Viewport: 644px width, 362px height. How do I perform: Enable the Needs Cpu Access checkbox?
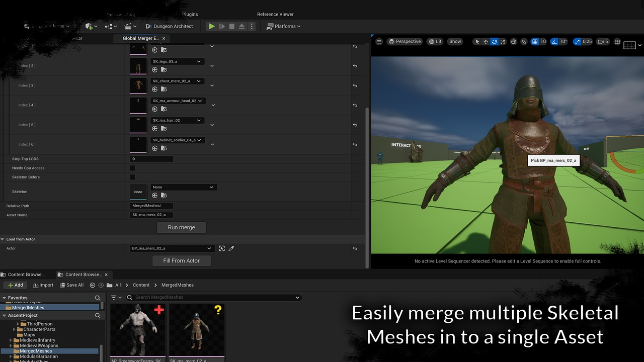[132, 168]
